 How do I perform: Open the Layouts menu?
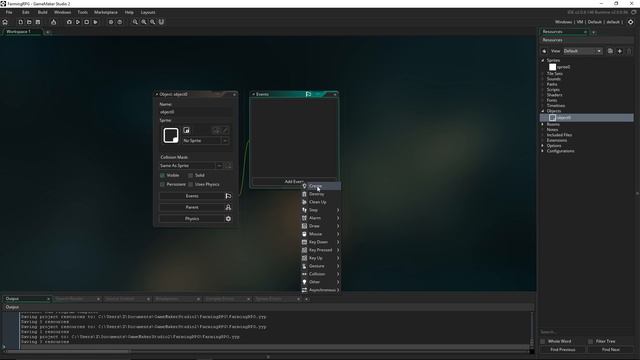click(148, 12)
